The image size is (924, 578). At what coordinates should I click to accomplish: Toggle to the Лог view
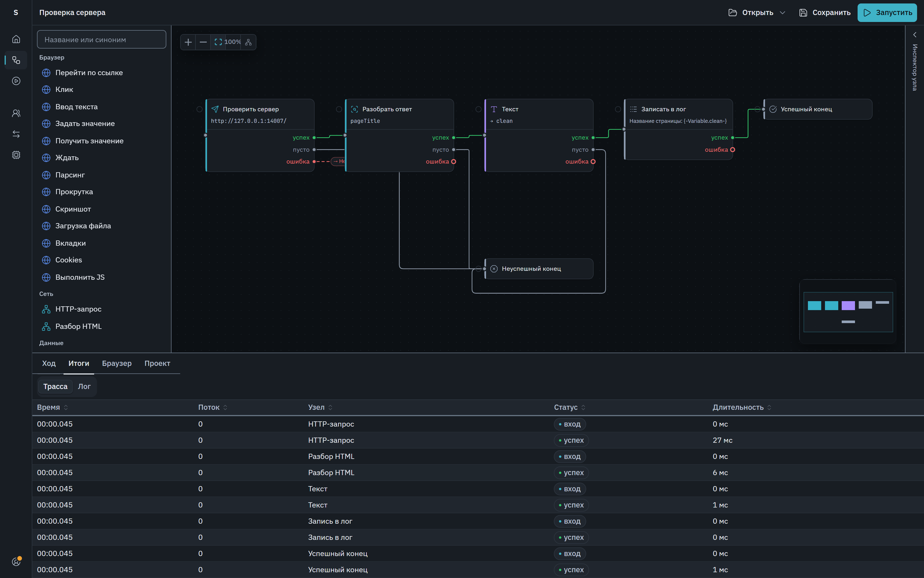[x=84, y=386]
